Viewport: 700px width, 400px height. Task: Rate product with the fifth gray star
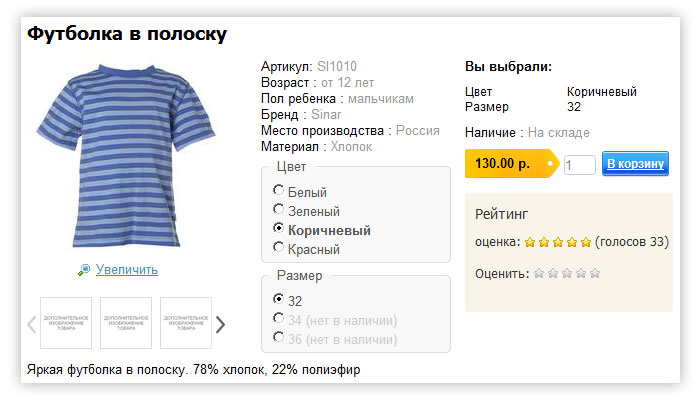pos(595,273)
